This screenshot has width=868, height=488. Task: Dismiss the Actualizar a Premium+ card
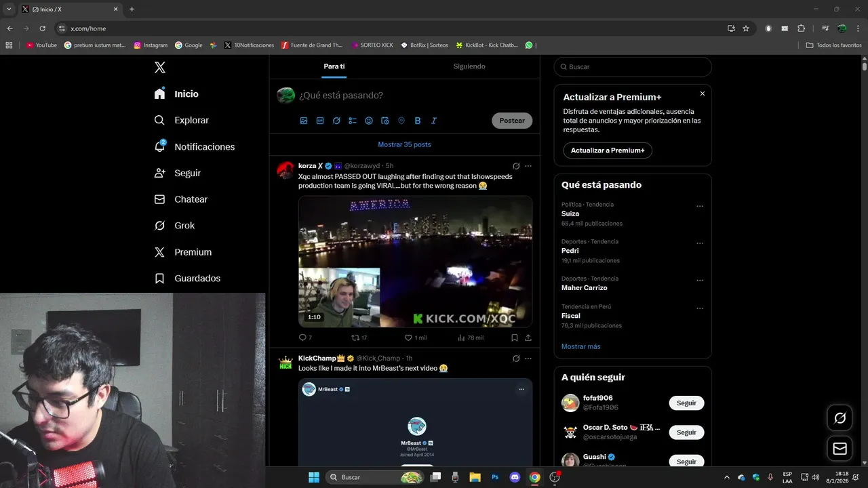[x=703, y=94]
